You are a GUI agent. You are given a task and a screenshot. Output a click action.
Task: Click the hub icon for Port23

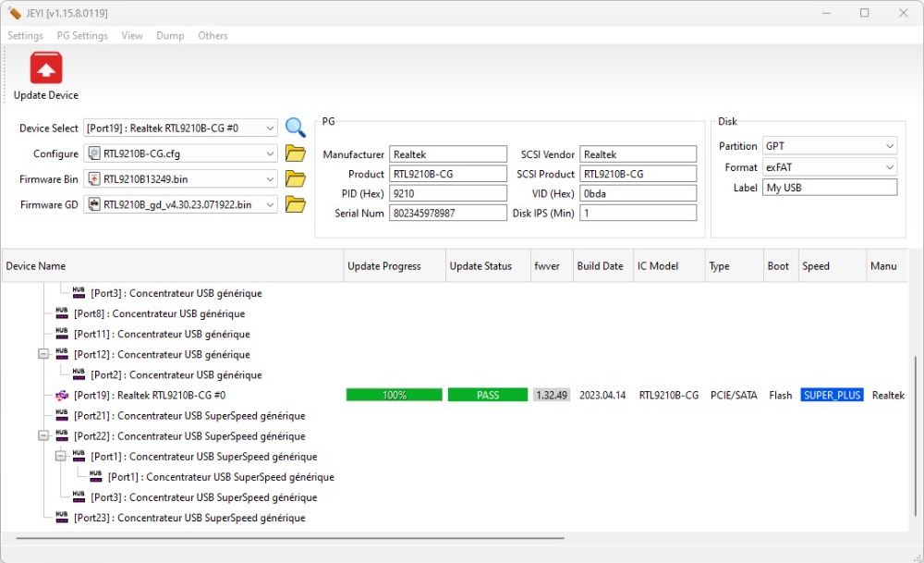(62, 518)
